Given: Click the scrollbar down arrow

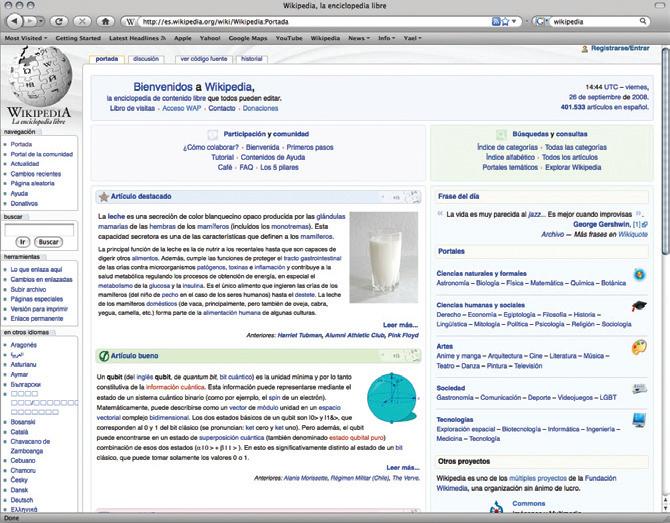Looking at the screenshot, I should (666, 507).
